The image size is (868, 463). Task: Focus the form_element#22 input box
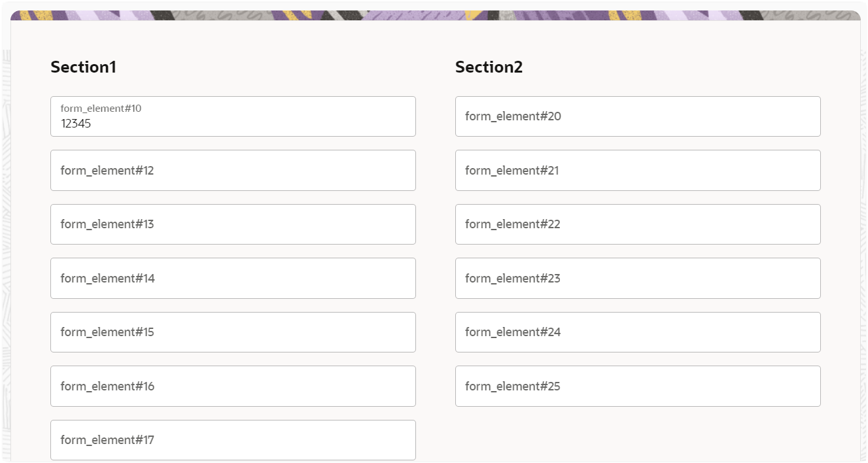(638, 224)
